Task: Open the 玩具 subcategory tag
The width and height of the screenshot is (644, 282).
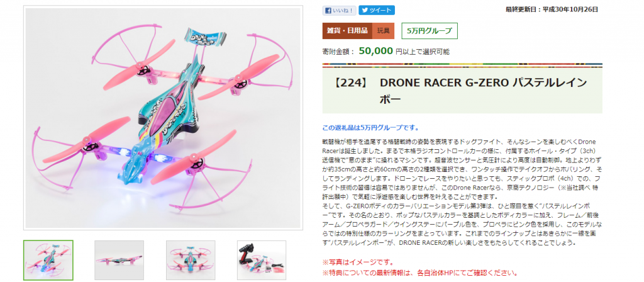Action: pos(383,31)
